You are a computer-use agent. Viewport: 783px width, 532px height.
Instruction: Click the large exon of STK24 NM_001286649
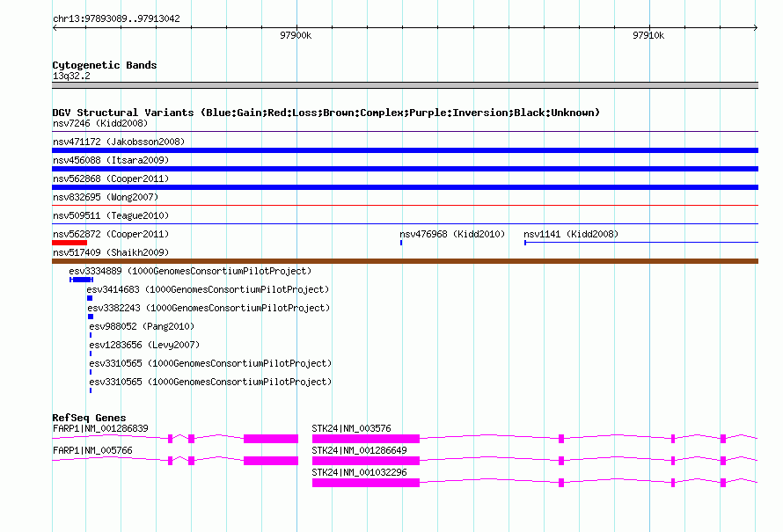(365, 461)
